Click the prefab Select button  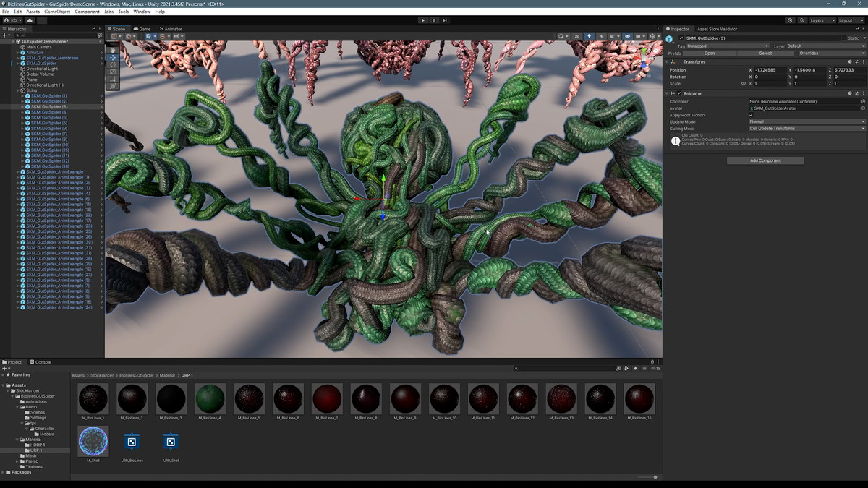[765, 53]
